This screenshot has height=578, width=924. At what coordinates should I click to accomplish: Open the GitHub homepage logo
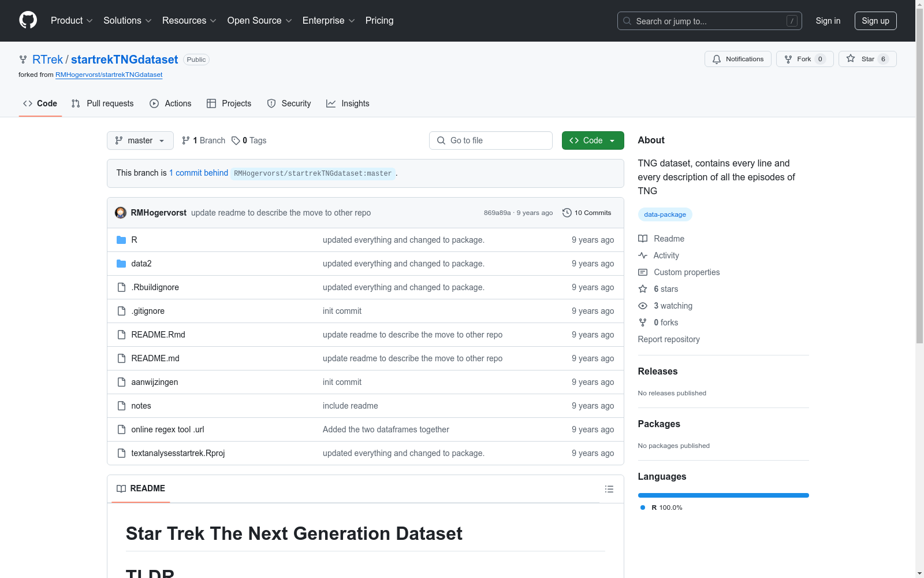[28, 20]
